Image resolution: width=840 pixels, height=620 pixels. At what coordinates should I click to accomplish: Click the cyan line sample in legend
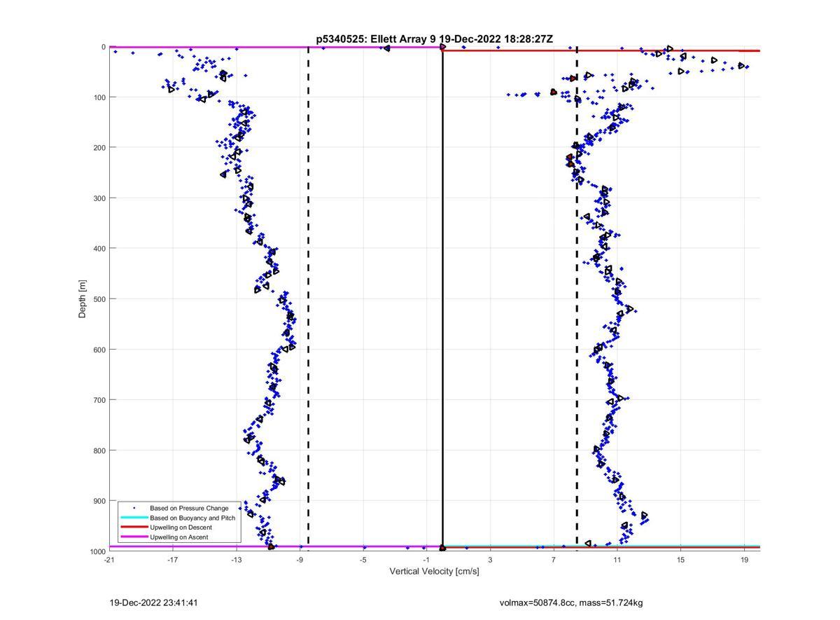134,518
